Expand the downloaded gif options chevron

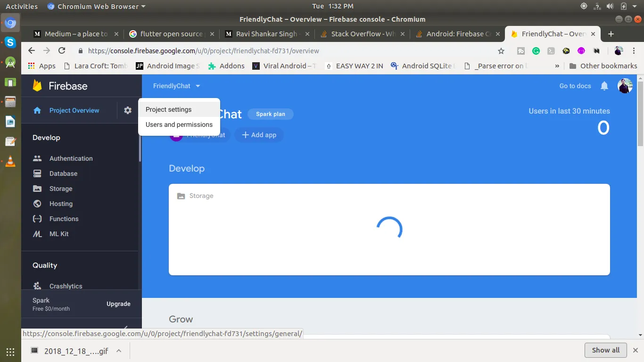coord(119,351)
